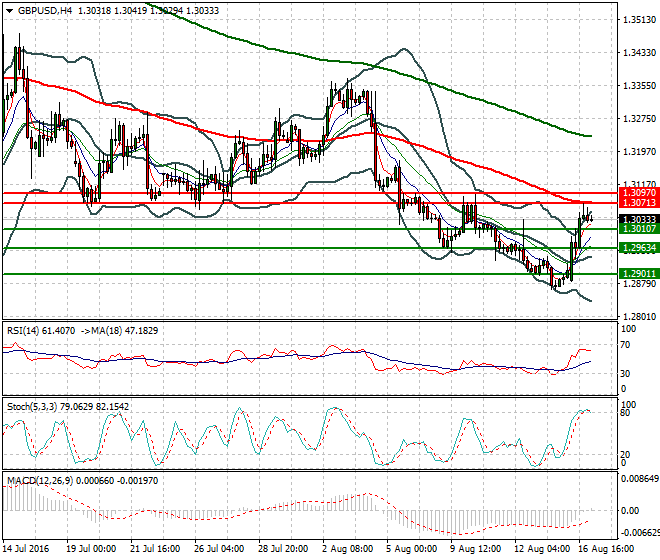Click the time axis label 28 Jul 20:00

pyautogui.click(x=283, y=549)
